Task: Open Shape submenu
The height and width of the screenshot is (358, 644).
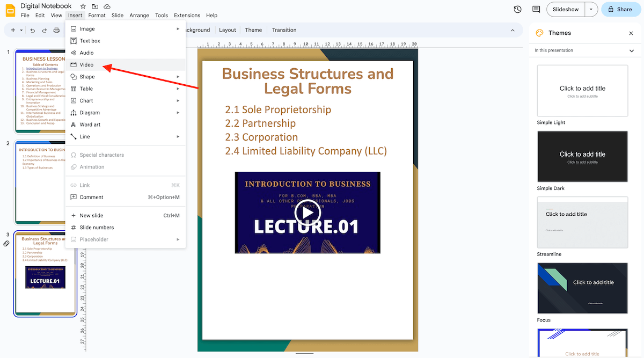Action: tap(126, 77)
